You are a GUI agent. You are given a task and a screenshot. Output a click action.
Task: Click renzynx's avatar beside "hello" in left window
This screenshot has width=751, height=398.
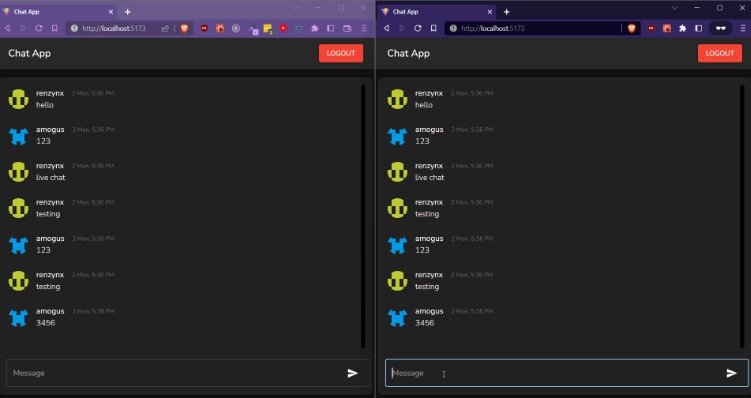click(x=18, y=99)
